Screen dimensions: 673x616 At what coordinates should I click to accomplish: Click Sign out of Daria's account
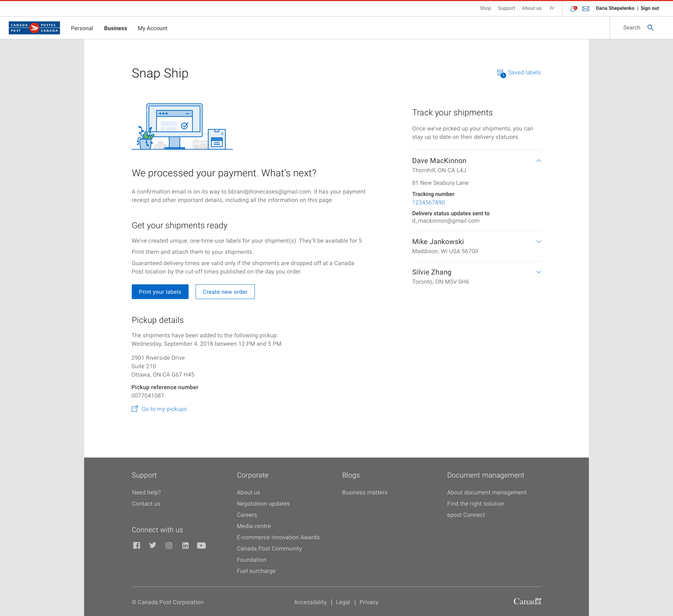[649, 8]
